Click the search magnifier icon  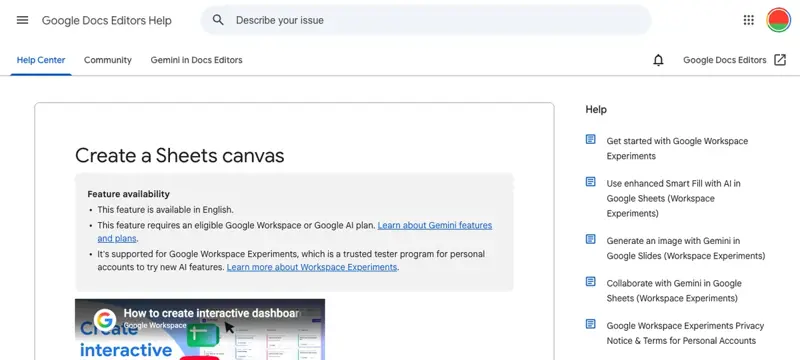tap(218, 20)
